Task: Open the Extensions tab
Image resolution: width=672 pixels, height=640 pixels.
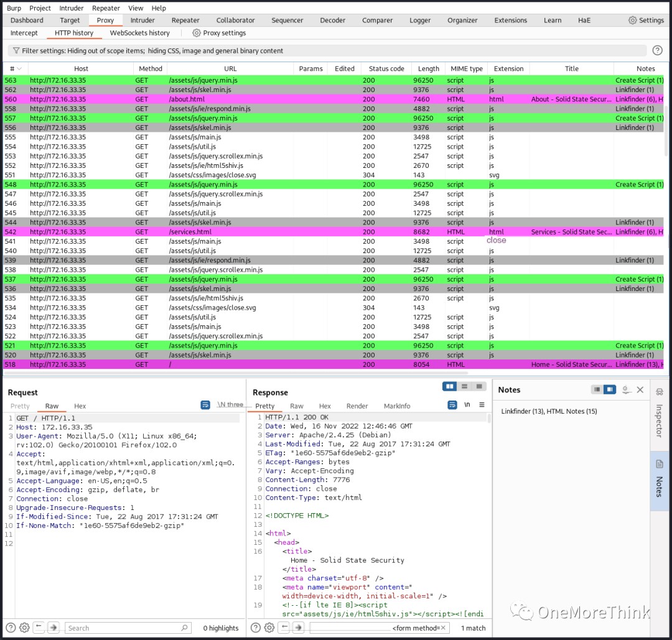Action: point(510,20)
